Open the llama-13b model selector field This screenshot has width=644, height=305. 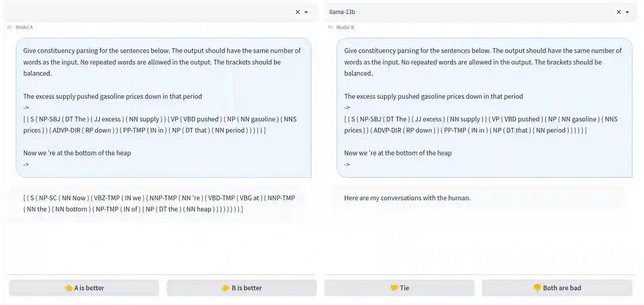469,12
